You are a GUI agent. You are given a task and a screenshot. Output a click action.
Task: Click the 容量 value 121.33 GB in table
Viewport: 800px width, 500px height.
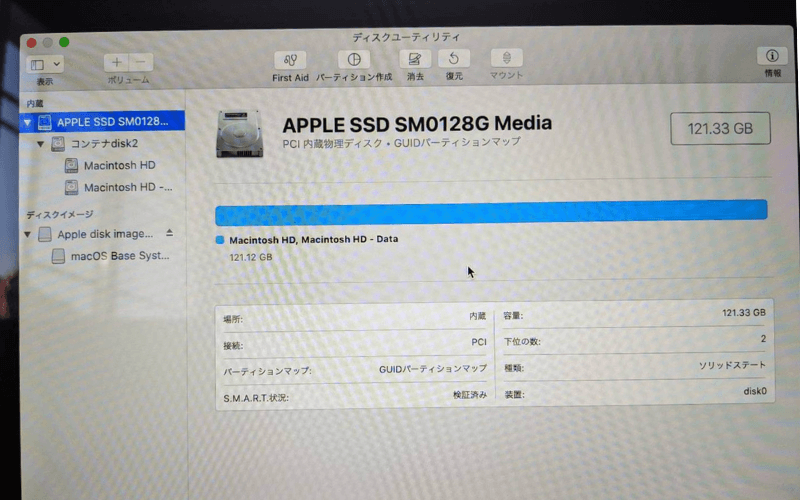pos(743,313)
